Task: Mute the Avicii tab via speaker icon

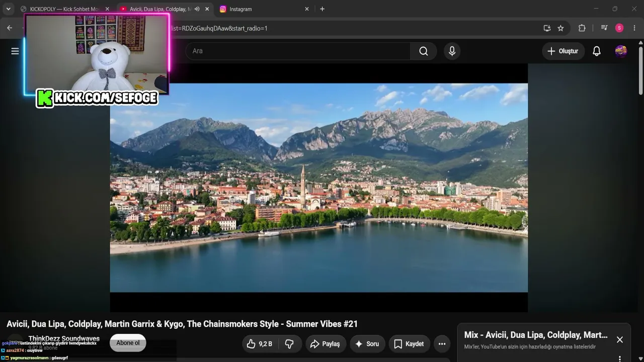Action: click(197, 9)
